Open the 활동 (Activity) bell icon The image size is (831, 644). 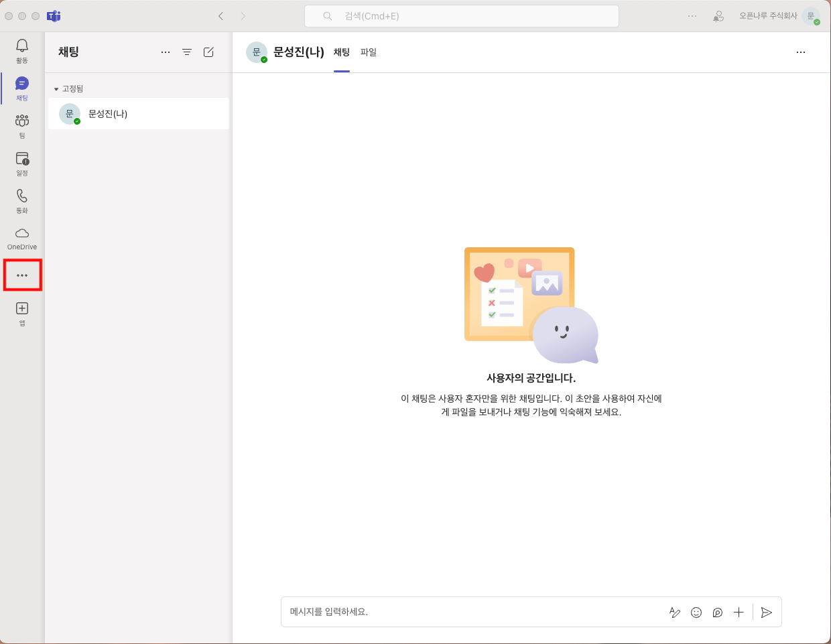22,50
